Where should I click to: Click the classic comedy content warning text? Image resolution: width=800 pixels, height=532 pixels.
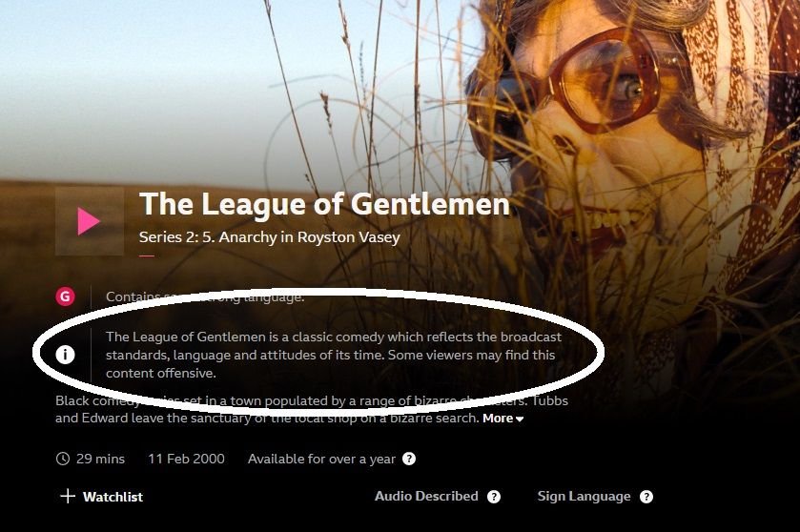coord(334,355)
